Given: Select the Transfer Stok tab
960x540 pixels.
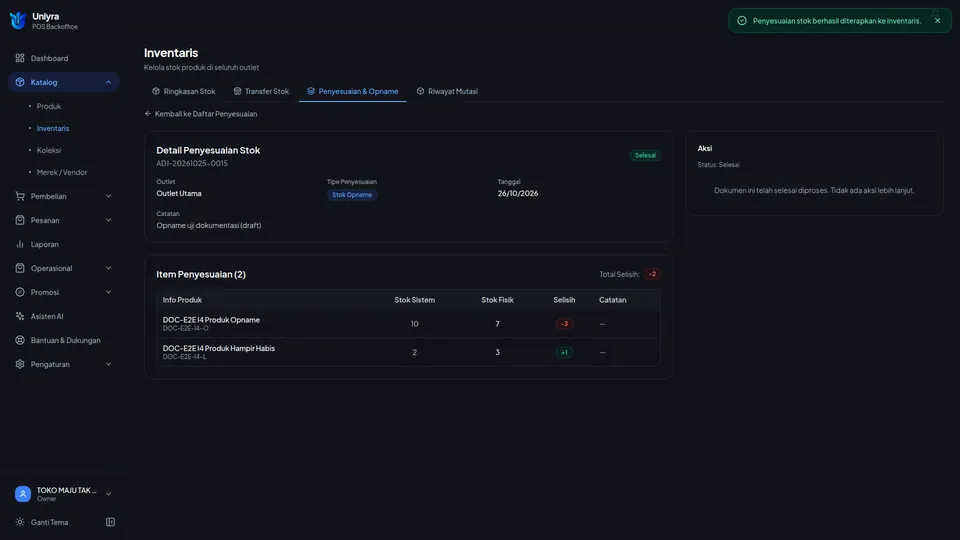Looking at the screenshot, I should 261,91.
